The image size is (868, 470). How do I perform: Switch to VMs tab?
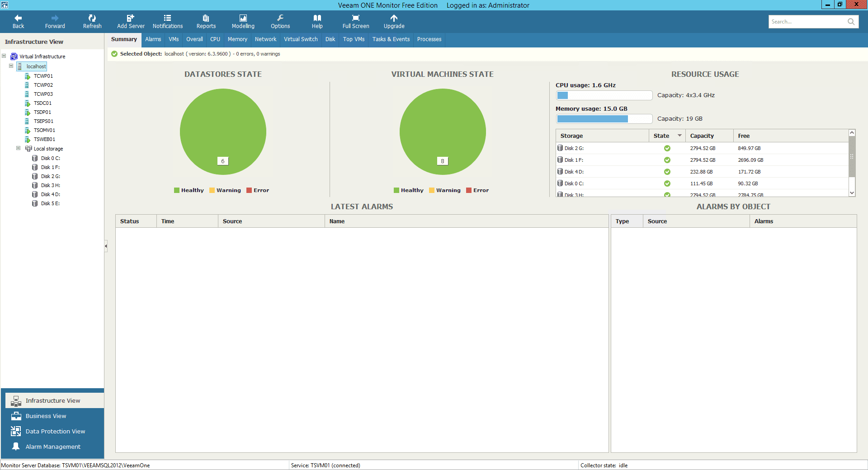pyautogui.click(x=174, y=39)
